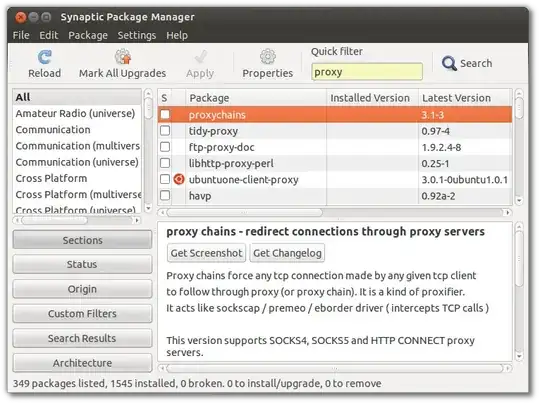Screen dimensions: 540x404
Task: Click Ubuntu support icon beside ubuntuone-client-proxy
Action: pyautogui.click(x=179, y=179)
